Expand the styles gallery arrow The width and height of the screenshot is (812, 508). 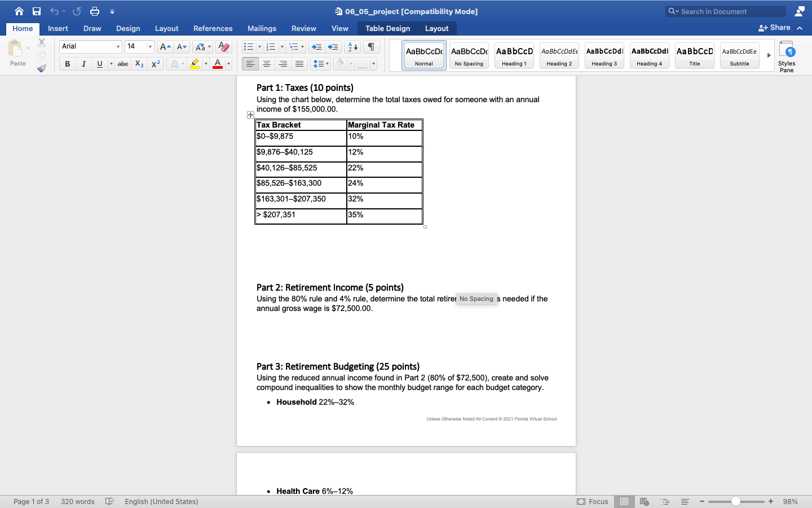769,55
